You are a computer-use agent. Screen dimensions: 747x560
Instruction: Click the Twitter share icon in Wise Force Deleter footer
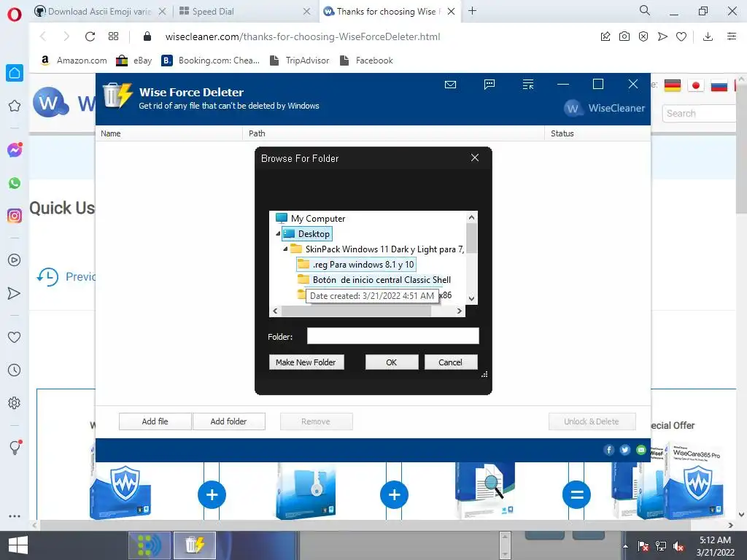625,450
